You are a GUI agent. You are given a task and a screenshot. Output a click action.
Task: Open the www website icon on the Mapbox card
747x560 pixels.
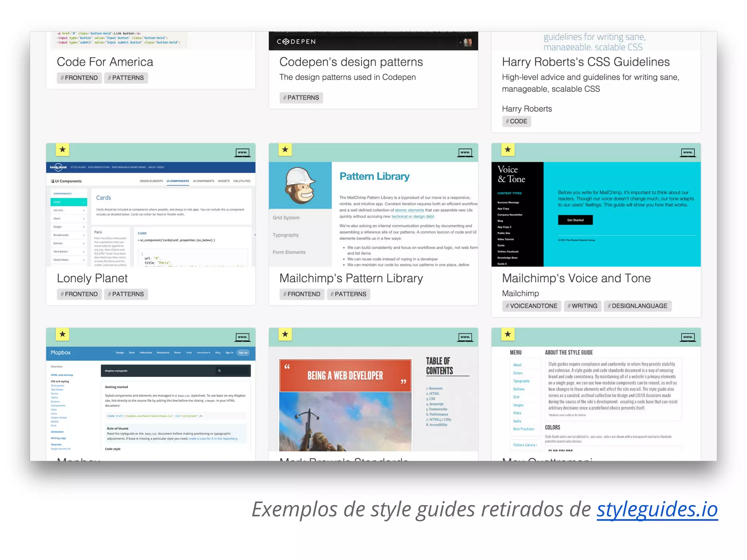[243, 337]
